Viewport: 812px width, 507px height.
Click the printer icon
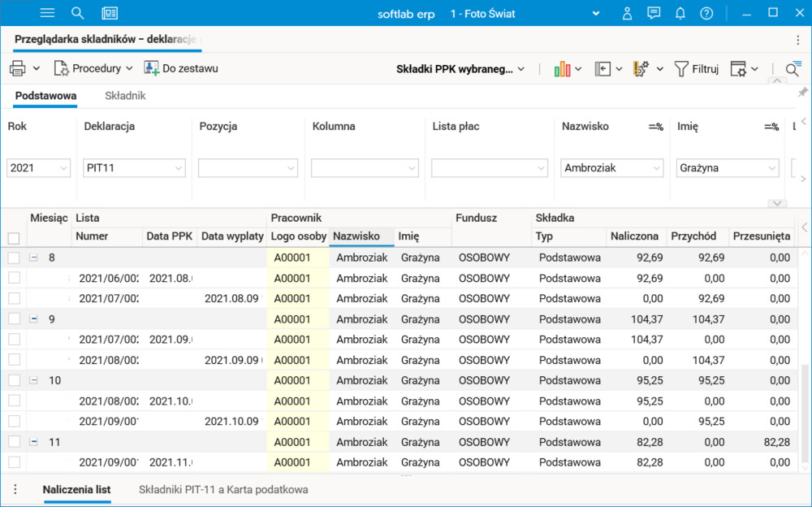18,68
